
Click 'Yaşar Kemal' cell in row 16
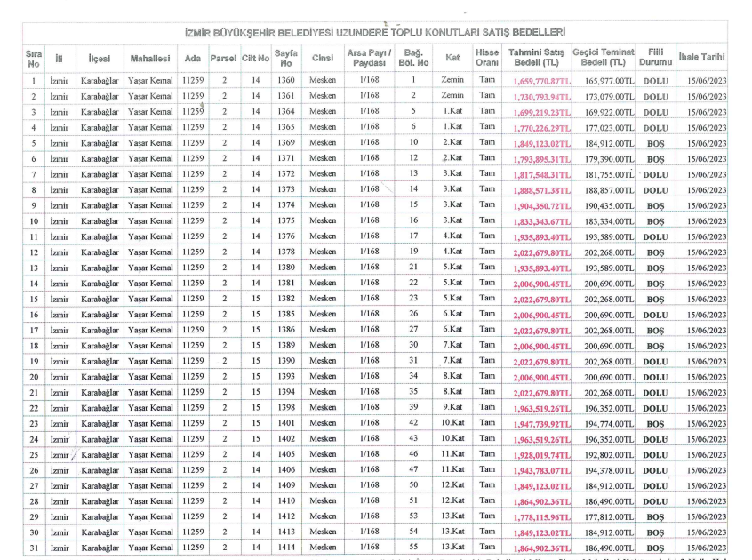click(150, 315)
